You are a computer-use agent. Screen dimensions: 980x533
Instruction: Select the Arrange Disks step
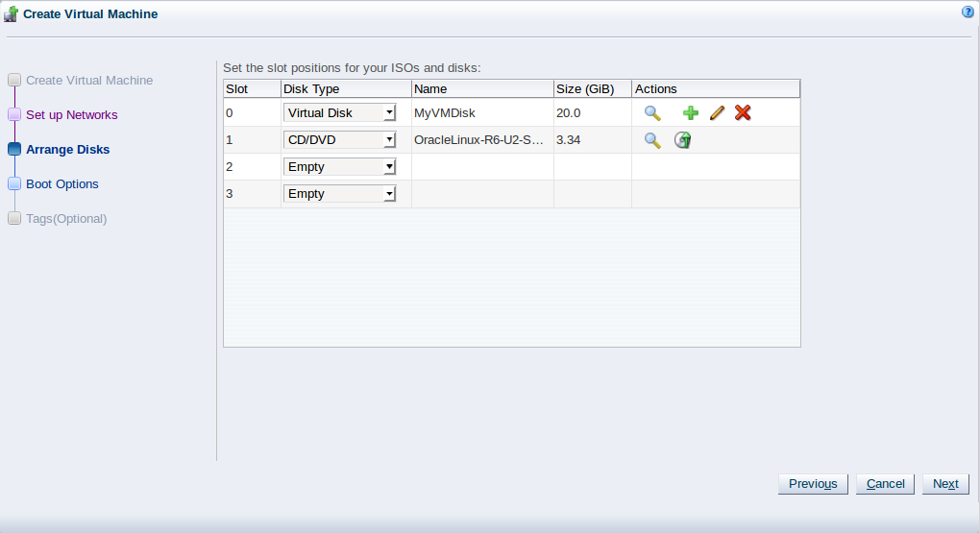pos(68,150)
